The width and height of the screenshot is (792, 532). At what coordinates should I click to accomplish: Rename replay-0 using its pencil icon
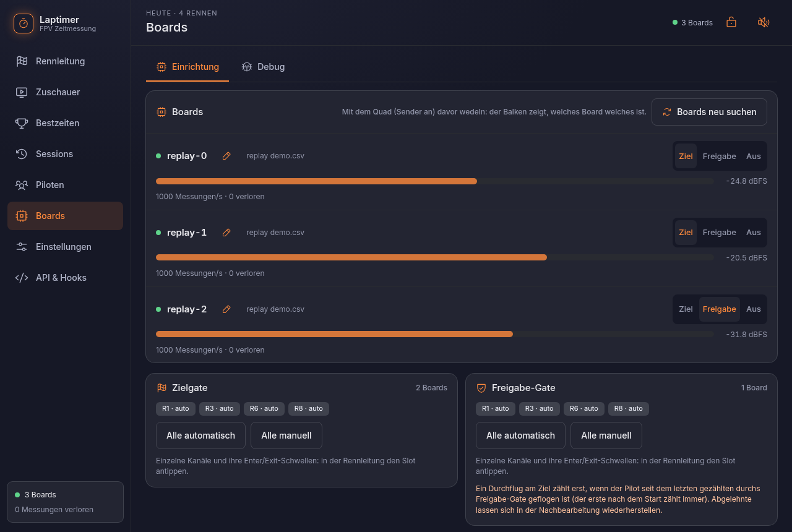[x=226, y=156]
